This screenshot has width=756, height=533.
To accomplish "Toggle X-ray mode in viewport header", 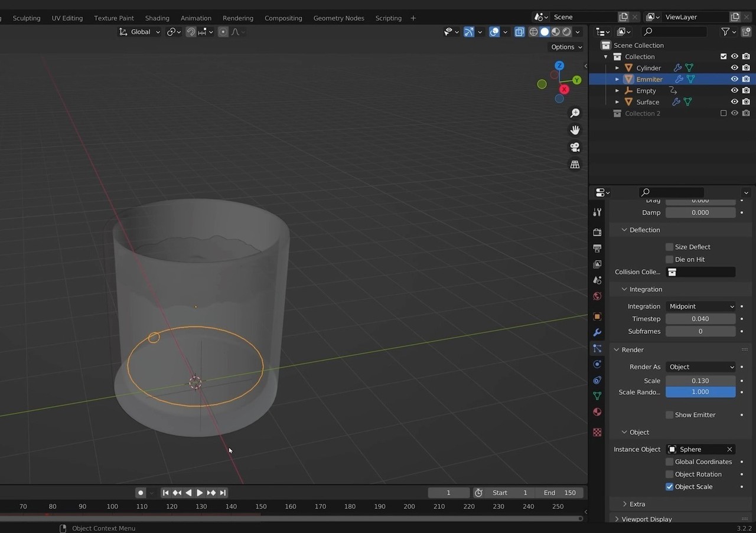I will coord(519,32).
